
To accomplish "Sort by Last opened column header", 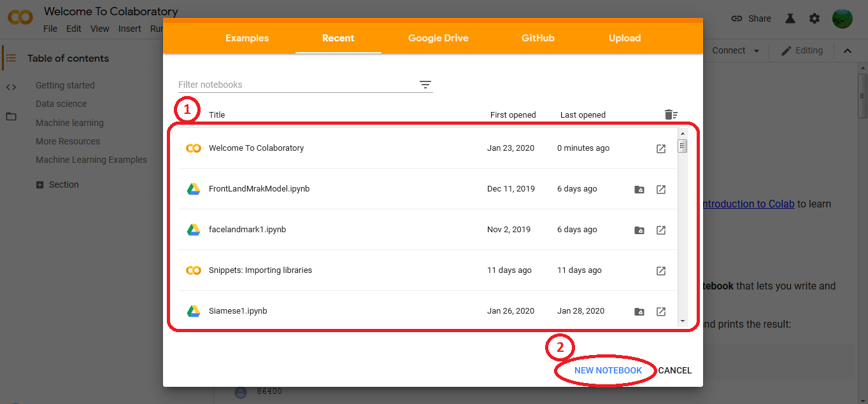I will [583, 115].
